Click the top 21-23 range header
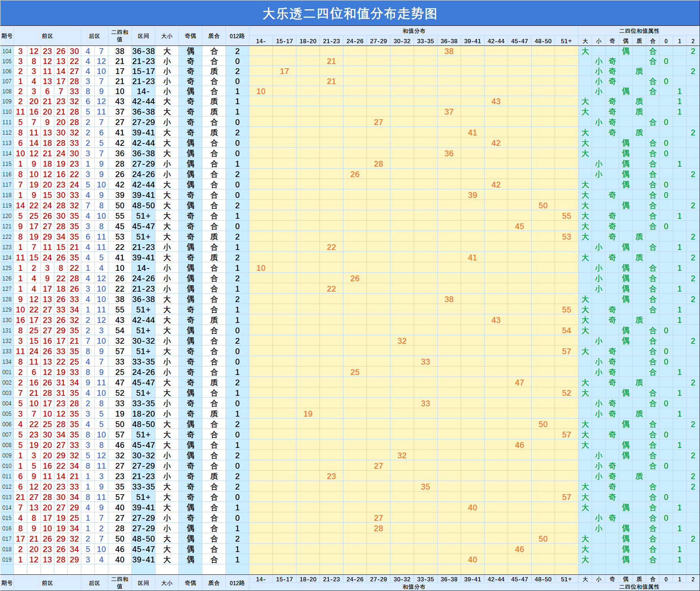700x591 pixels. pos(331,41)
